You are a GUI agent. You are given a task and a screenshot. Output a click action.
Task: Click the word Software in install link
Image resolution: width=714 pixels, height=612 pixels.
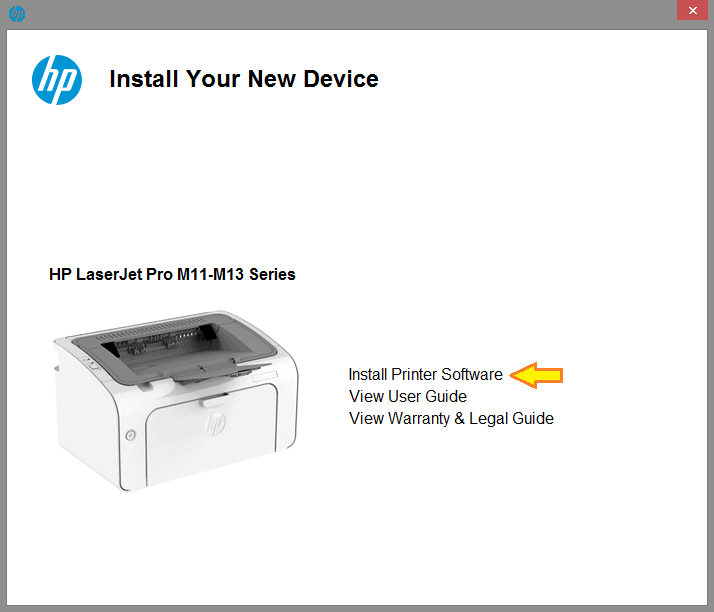(472, 374)
